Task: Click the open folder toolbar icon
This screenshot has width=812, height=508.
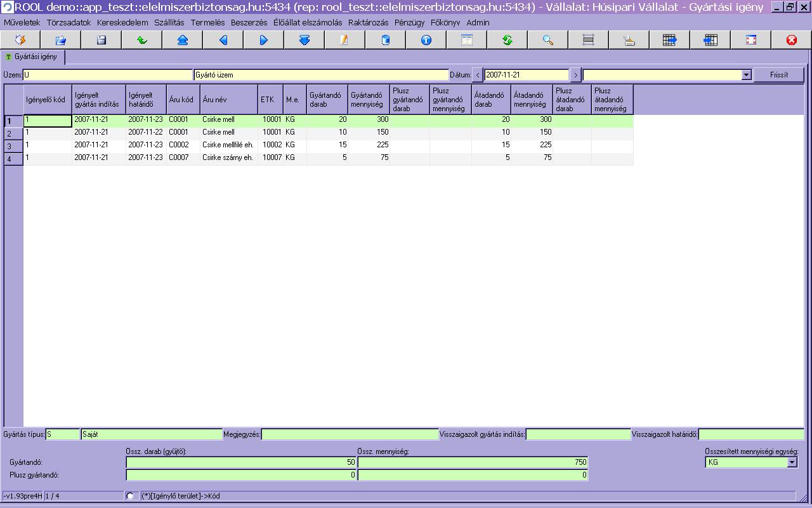Action: 60,40
